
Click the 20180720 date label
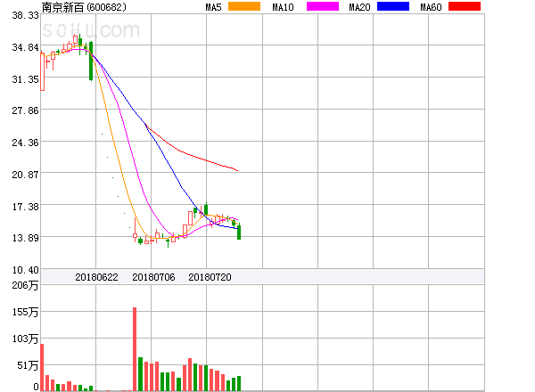click(x=210, y=277)
